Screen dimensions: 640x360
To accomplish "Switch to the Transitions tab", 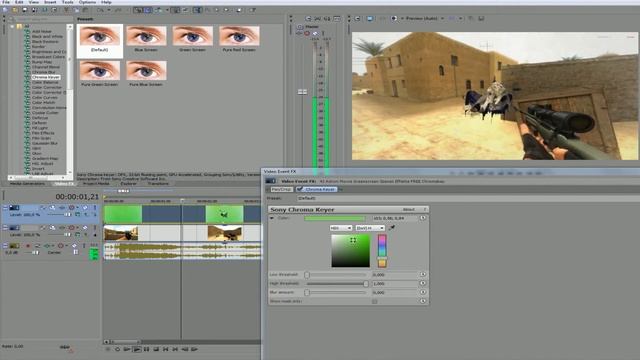I will pyautogui.click(x=158, y=184).
